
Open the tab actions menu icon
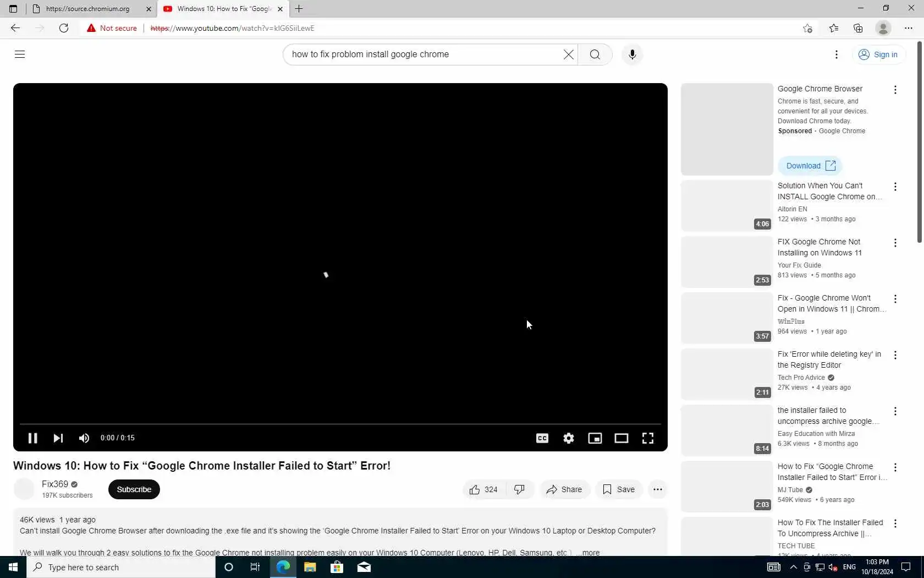pos(13,9)
